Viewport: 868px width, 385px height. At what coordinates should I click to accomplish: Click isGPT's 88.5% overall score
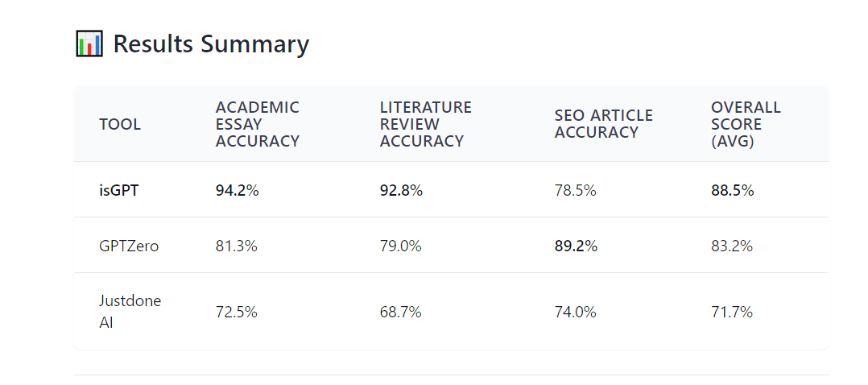click(732, 190)
